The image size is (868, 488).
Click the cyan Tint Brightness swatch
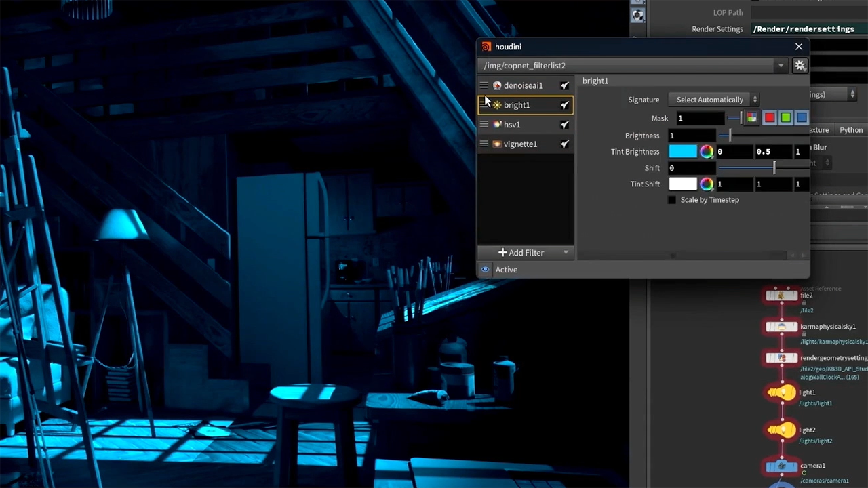click(x=682, y=152)
